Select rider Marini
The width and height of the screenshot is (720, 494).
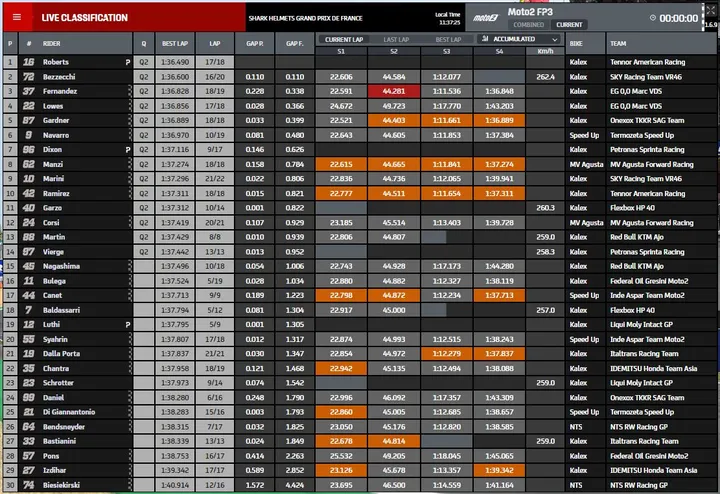pyautogui.click(x=53, y=179)
